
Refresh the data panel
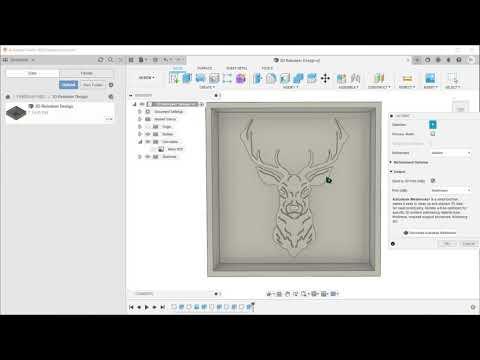pyautogui.click(x=101, y=60)
